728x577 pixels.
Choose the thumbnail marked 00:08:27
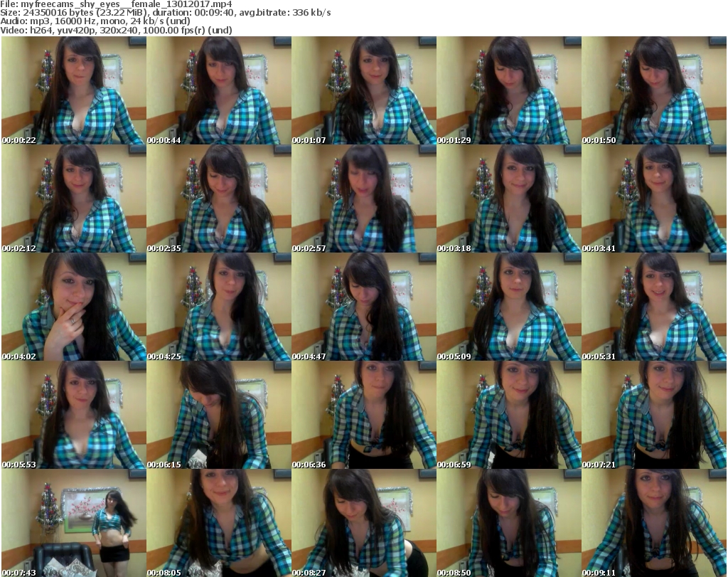364,523
